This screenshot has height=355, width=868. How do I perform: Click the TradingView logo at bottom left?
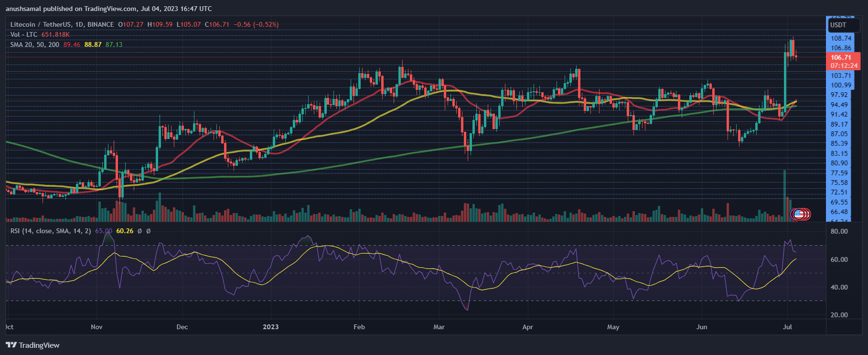pyautogui.click(x=32, y=345)
